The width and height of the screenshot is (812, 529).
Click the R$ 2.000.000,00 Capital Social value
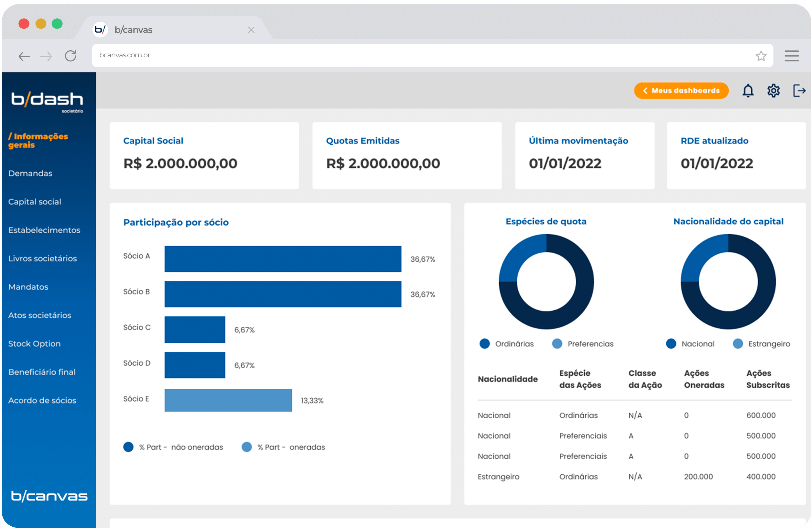click(180, 163)
